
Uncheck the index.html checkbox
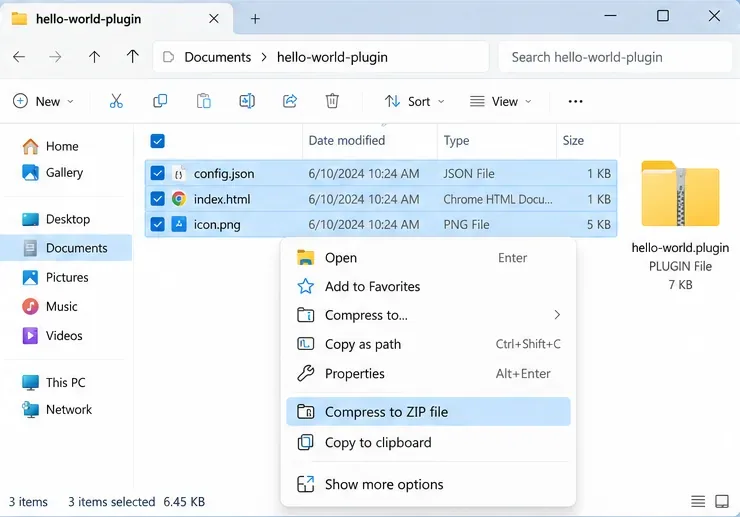(158, 199)
